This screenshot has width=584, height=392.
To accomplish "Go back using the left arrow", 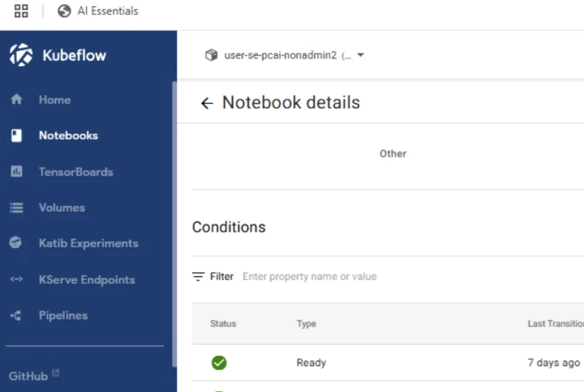I will 206,103.
